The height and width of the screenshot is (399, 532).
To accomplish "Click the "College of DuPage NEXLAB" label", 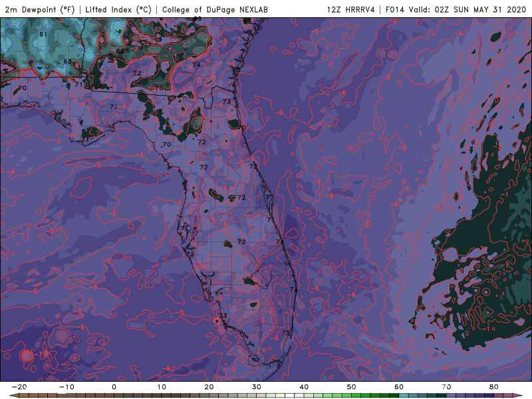I will pos(215,9).
